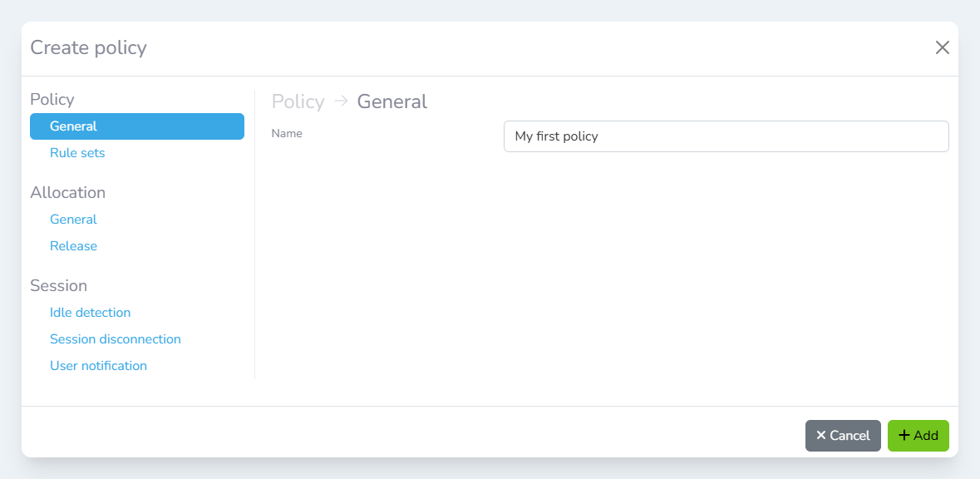The image size is (980, 479).
Task: Show User notification settings
Action: point(98,366)
